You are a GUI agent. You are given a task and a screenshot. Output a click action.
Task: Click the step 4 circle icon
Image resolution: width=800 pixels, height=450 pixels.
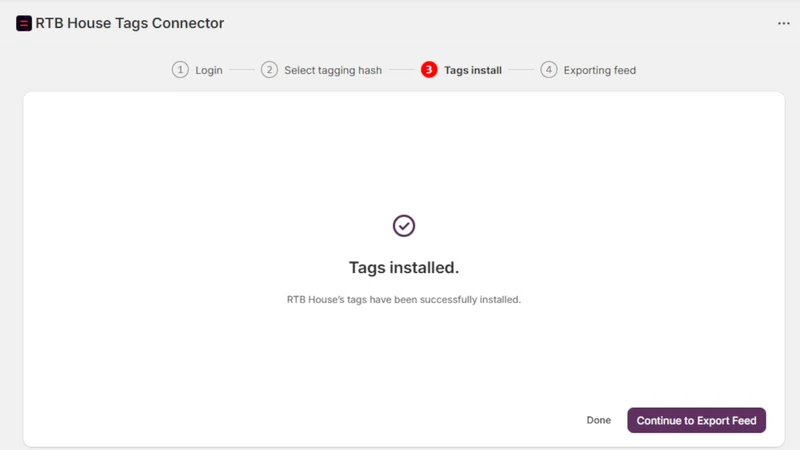click(x=548, y=70)
